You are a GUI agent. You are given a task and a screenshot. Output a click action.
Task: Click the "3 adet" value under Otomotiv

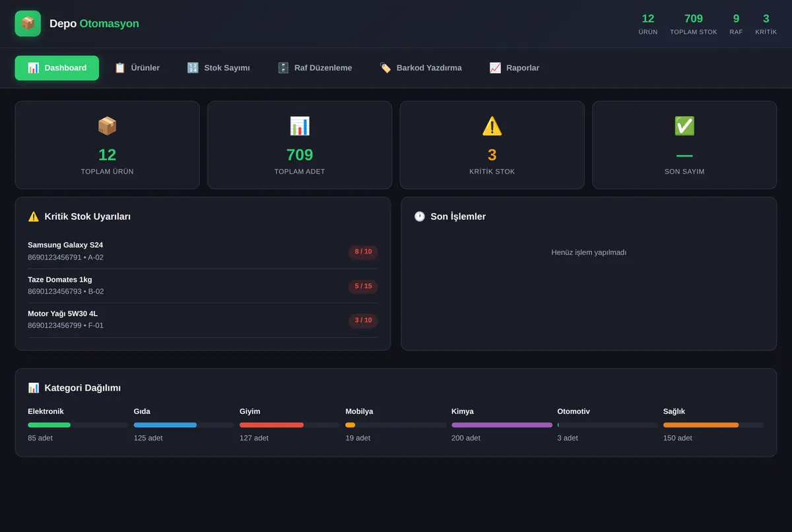[568, 438]
